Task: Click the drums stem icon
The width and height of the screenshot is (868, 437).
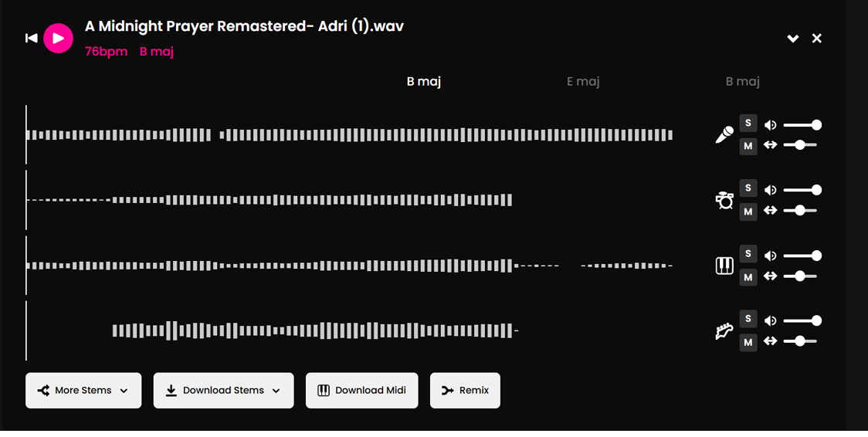Action: point(724,201)
